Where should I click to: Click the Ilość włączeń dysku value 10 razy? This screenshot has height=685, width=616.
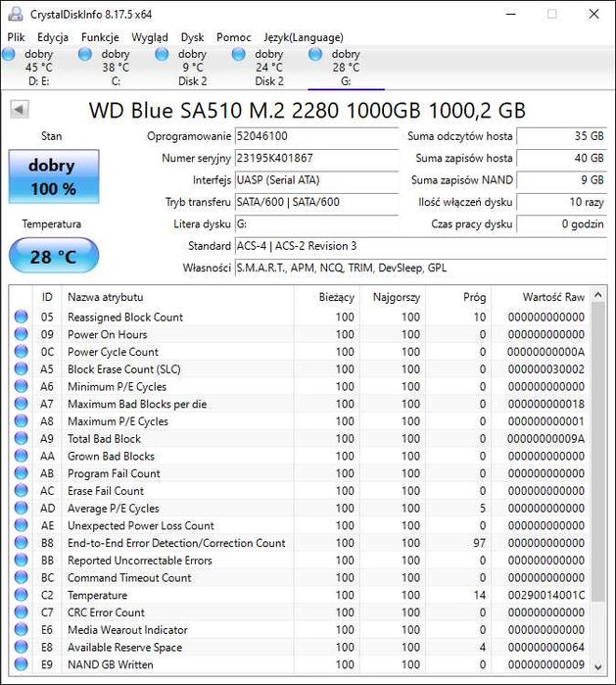point(562,202)
